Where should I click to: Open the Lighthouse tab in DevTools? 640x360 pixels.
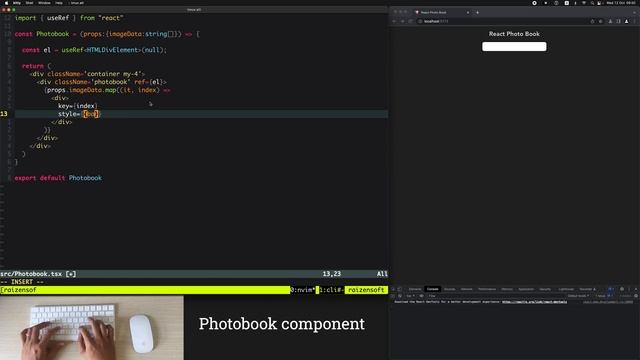click(x=566, y=289)
